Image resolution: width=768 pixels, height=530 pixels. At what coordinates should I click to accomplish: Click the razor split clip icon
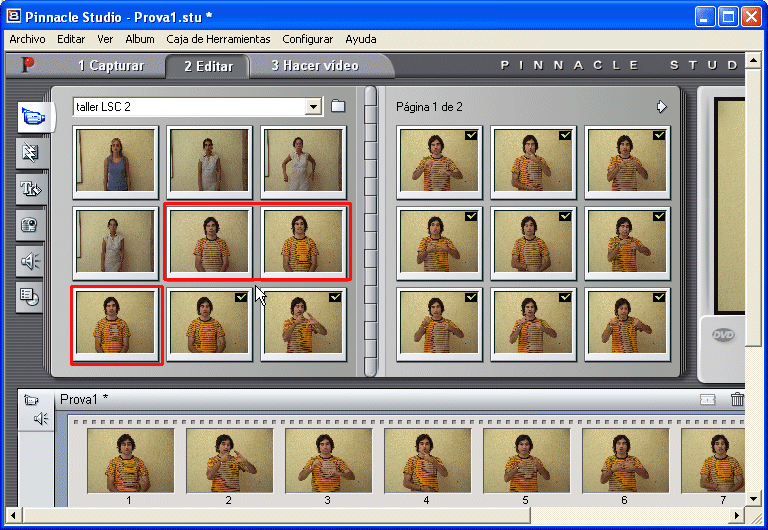(707, 400)
